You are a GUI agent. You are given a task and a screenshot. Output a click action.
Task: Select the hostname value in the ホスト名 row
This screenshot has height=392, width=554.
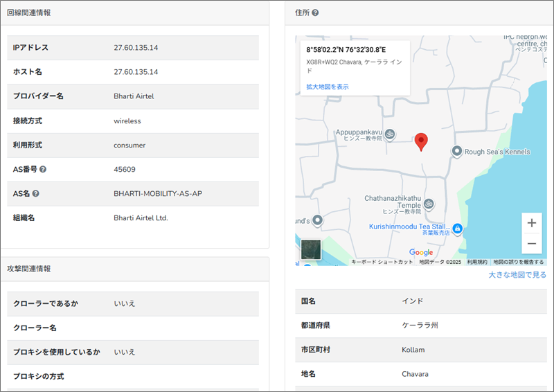click(136, 72)
